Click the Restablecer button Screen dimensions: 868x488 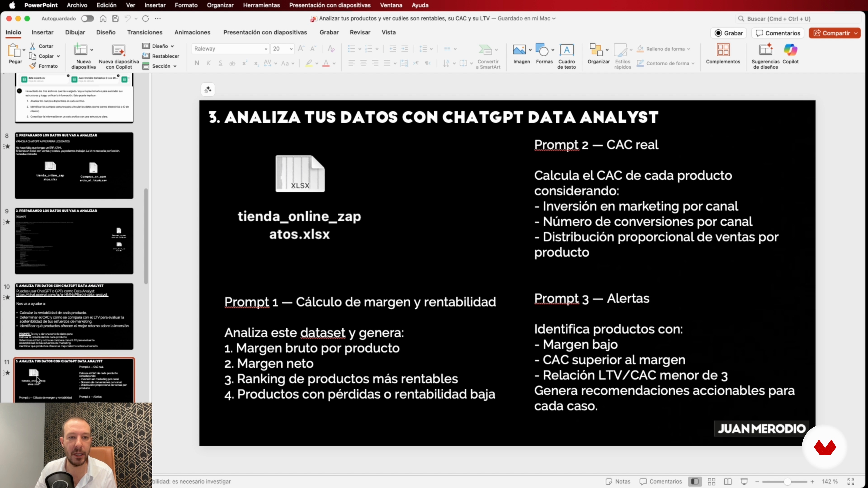pyautogui.click(x=161, y=56)
